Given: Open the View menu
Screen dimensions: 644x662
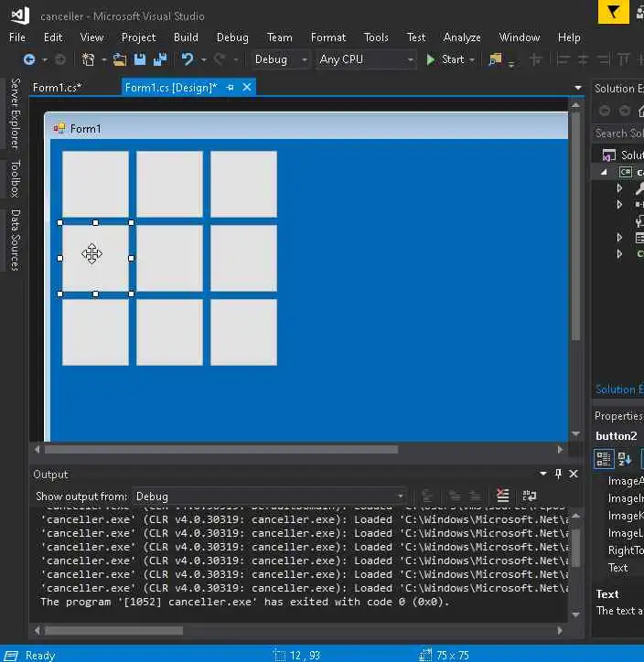Looking at the screenshot, I should (x=91, y=37).
